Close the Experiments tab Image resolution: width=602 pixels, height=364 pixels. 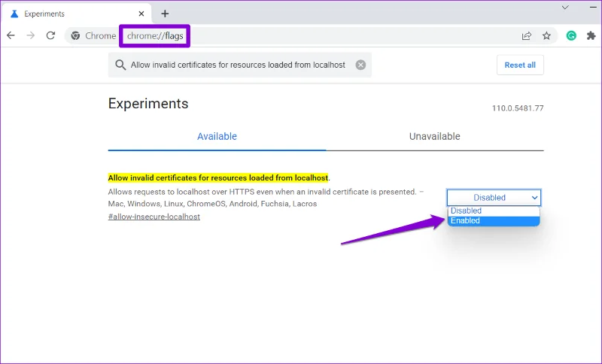[x=141, y=14]
